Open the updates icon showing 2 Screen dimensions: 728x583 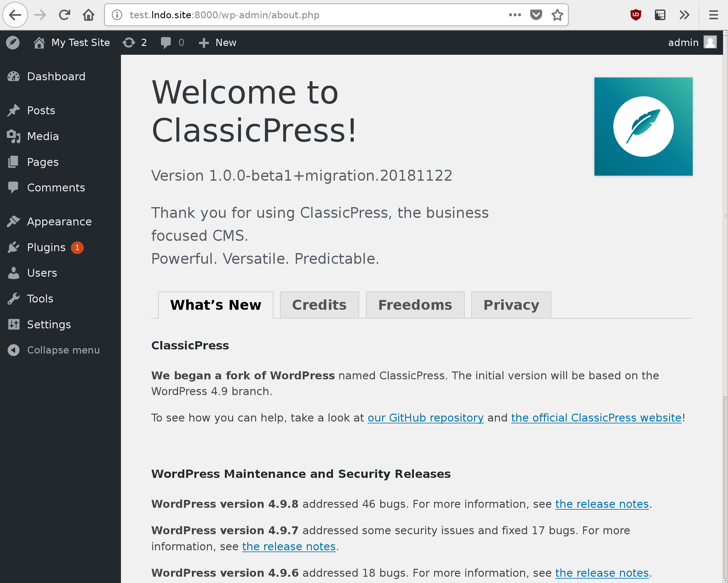tap(134, 42)
